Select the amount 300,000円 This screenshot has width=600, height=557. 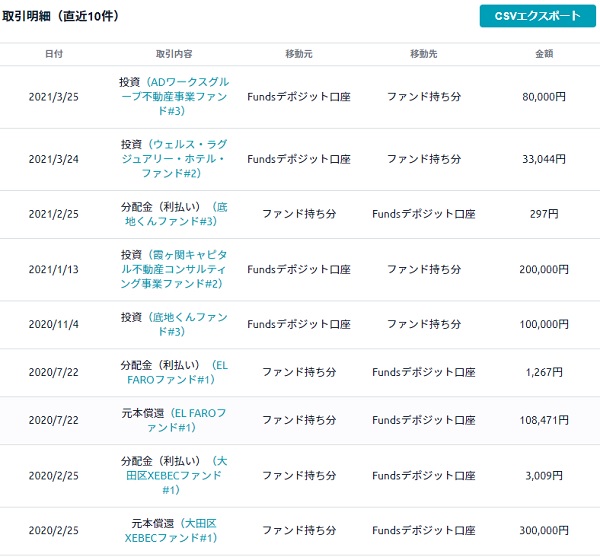(x=544, y=531)
